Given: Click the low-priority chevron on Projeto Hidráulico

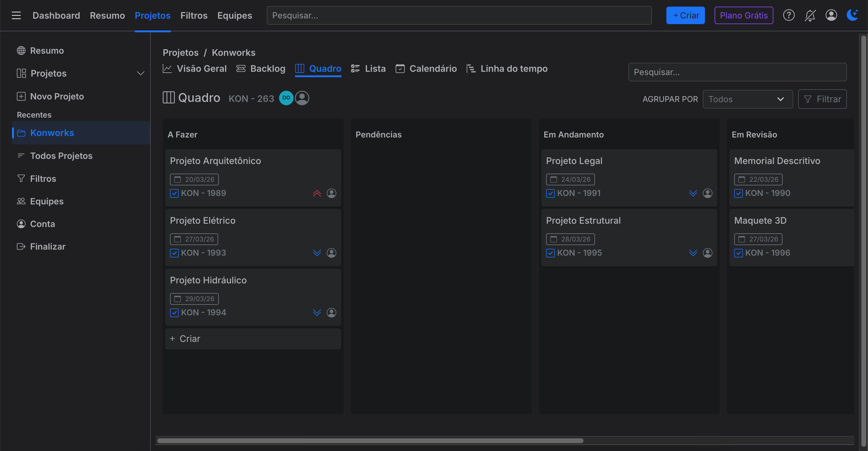Looking at the screenshot, I should tap(317, 312).
